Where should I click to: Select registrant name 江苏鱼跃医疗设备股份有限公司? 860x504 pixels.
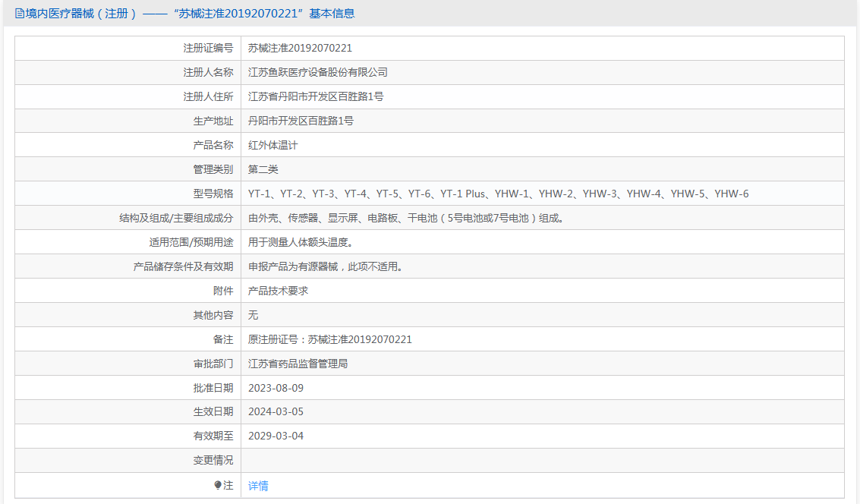click(318, 72)
